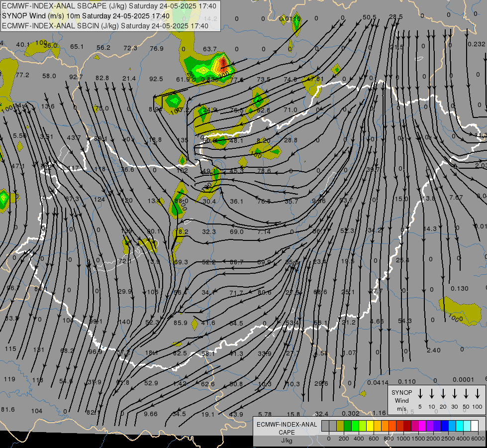The height and width of the screenshot is (448, 487).
Task: Click the grid value 0.302
Action: coord(351,414)
